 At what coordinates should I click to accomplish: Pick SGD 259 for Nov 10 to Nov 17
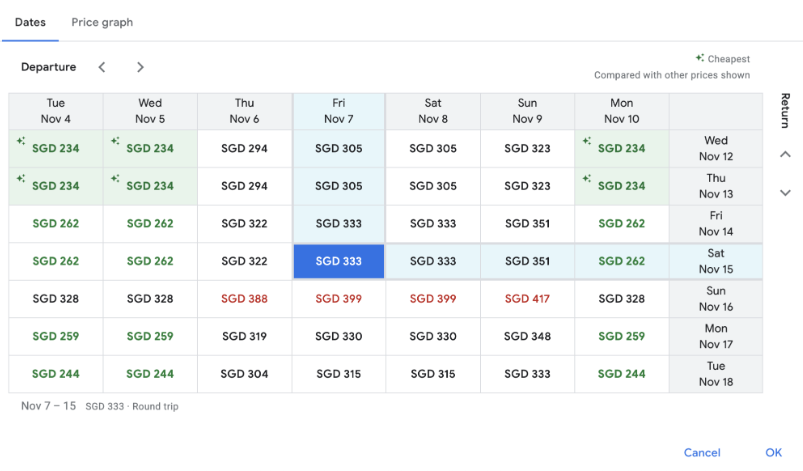pyautogui.click(x=621, y=337)
